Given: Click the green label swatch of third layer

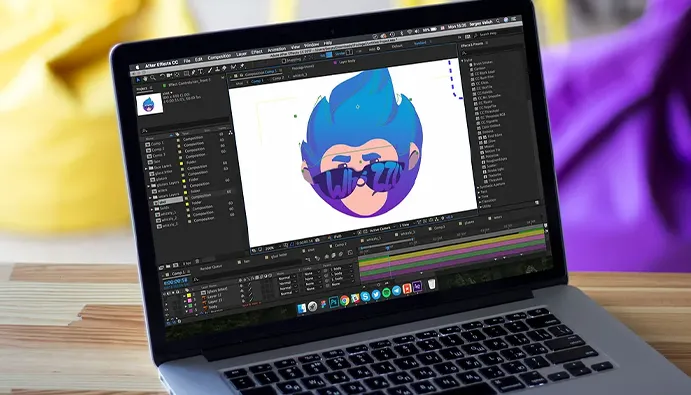Looking at the screenshot, I should (x=190, y=306).
